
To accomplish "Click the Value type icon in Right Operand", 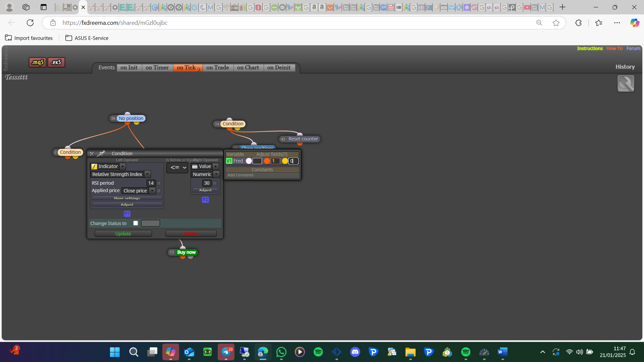I will click(x=195, y=167).
